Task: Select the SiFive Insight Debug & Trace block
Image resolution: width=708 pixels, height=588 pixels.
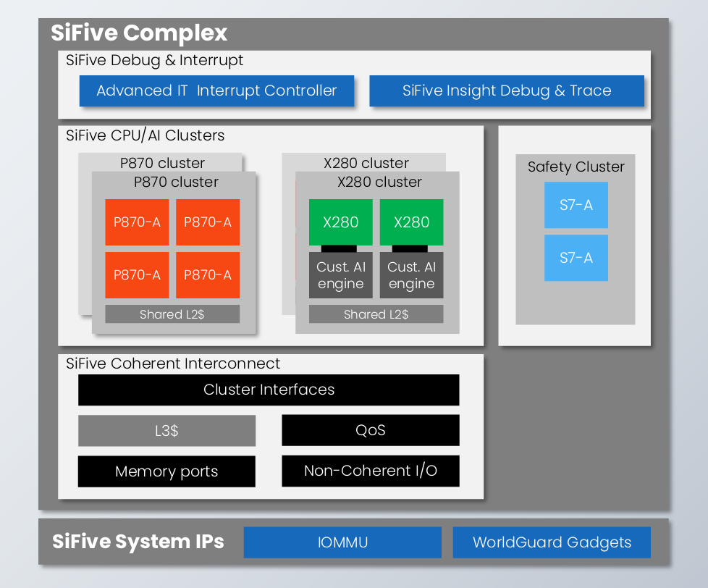Action: pos(507,91)
